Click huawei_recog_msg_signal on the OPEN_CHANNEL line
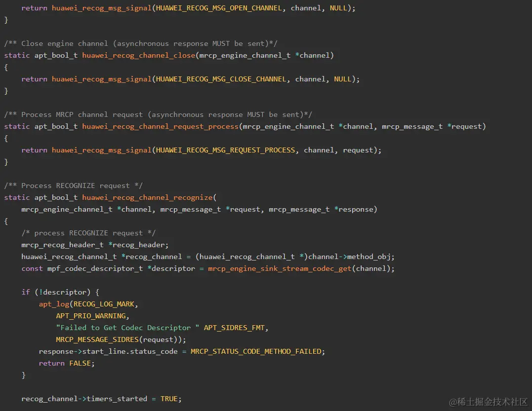Screen dimensions: 532x411 click(101, 8)
